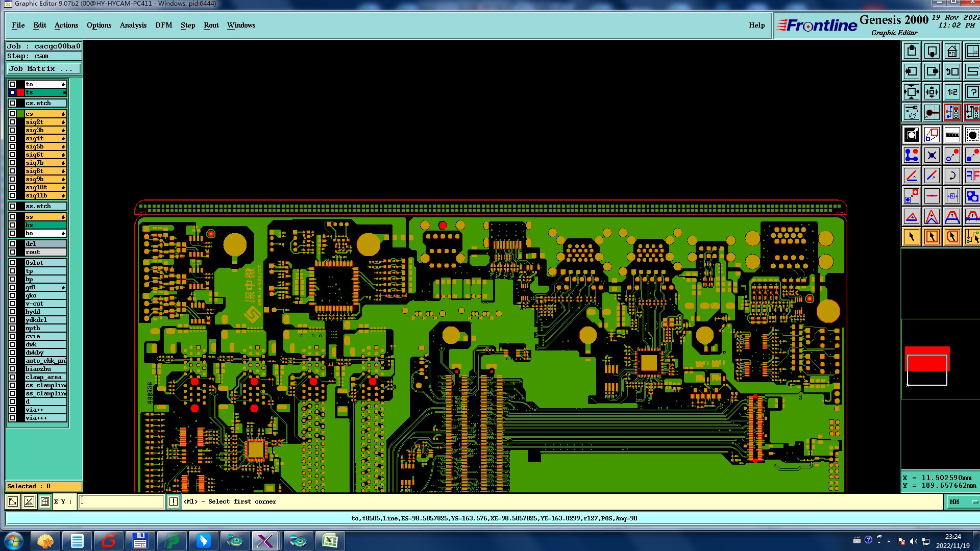Click the Help button
Screen dimensions: 980x551
pos(756,25)
